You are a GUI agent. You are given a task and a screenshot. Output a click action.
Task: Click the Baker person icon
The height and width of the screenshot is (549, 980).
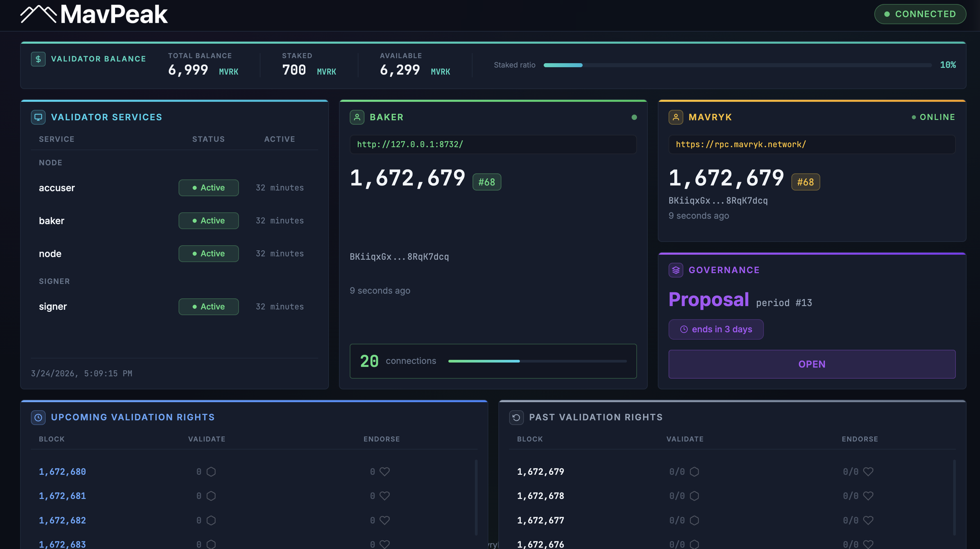pyautogui.click(x=357, y=117)
